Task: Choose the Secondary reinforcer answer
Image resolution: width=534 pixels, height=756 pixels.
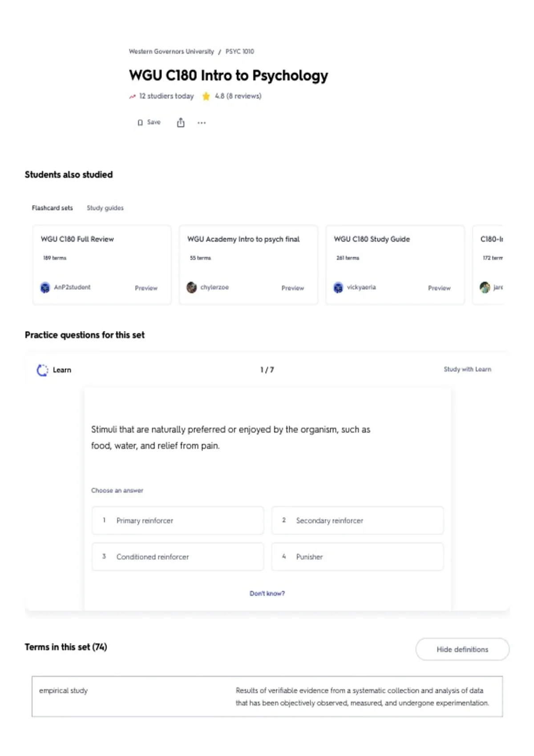Action: [x=357, y=520]
